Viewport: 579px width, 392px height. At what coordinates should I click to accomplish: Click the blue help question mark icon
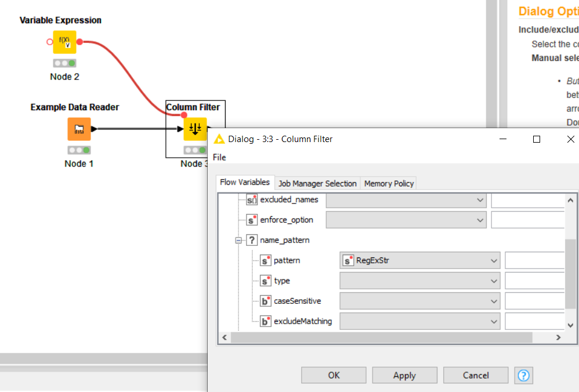tap(523, 375)
